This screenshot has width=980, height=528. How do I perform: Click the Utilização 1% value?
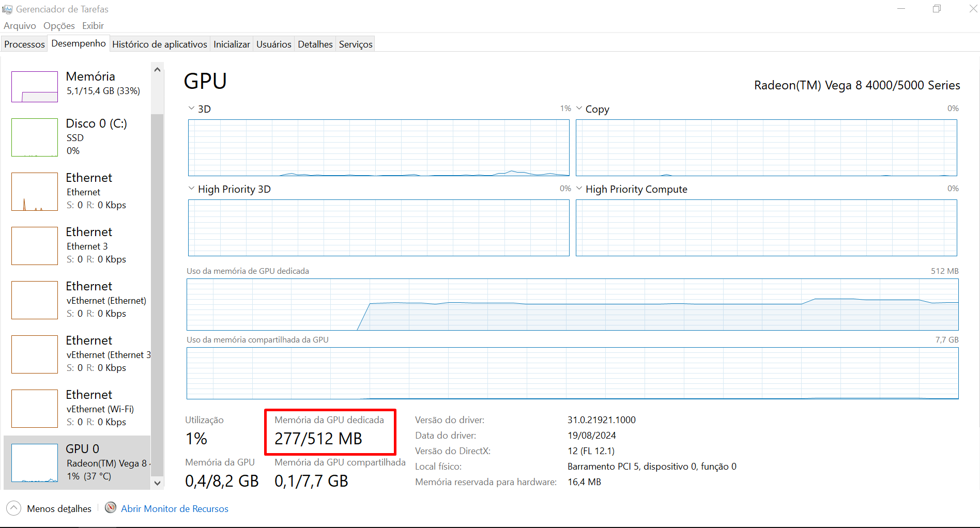(196, 439)
